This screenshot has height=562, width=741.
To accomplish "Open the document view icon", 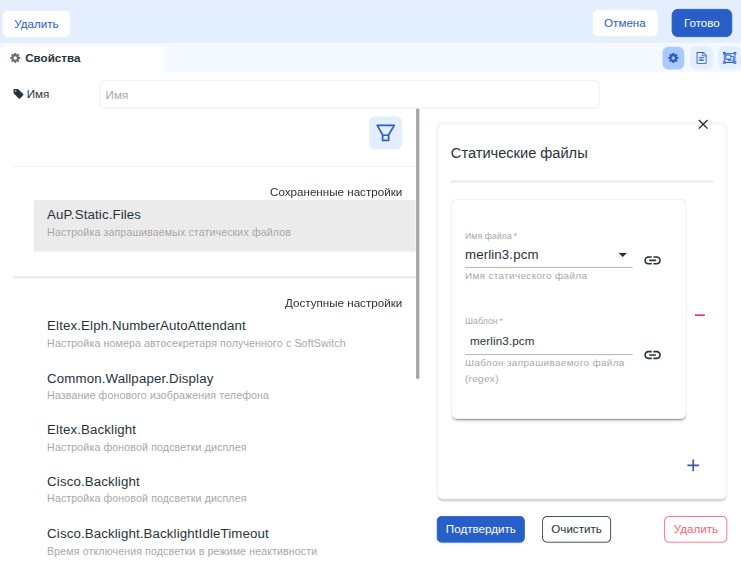I will pyautogui.click(x=701, y=58).
